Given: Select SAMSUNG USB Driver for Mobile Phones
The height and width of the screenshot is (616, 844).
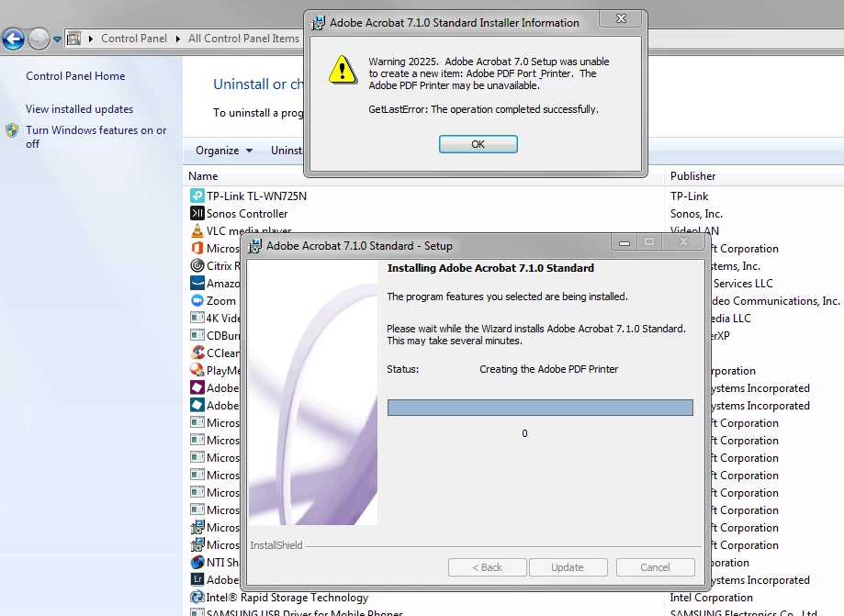Looking at the screenshot, I should tap(305, 612).
